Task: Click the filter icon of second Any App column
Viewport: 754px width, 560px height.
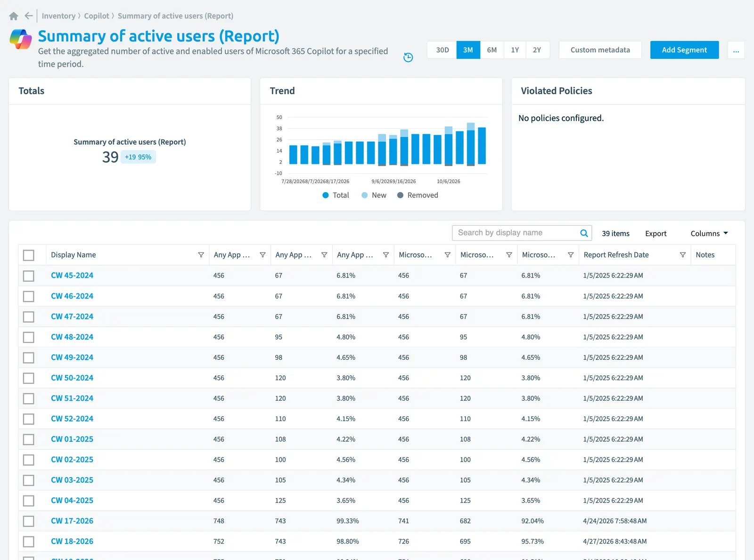Action: pyautogui.click(x=324, y=255)
